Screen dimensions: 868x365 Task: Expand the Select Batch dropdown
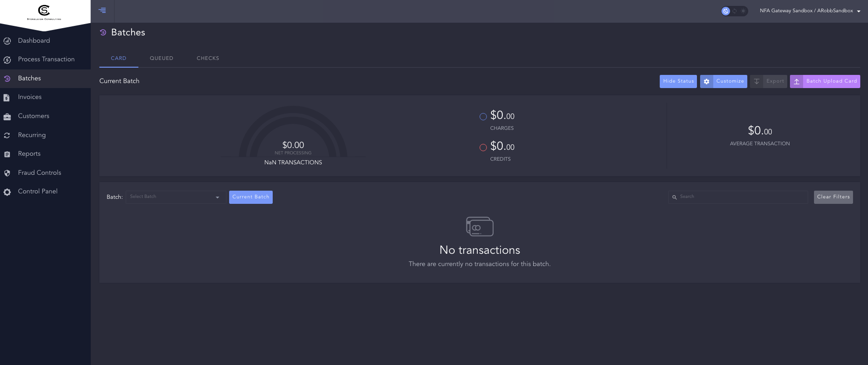[176, 197]
